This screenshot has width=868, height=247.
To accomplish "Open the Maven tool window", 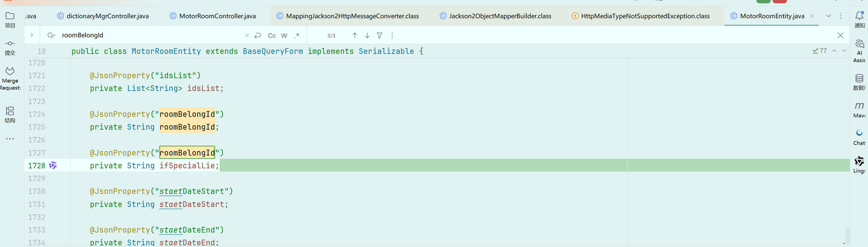I will (x=859, y=110).
